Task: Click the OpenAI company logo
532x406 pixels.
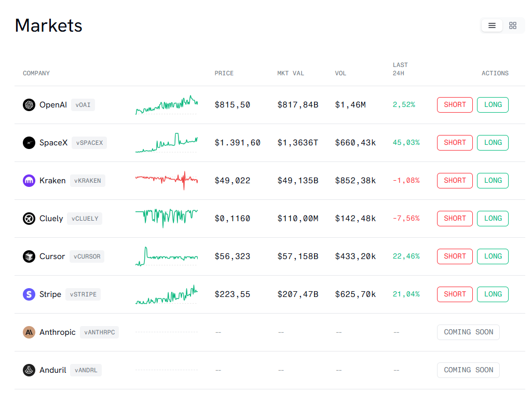Action: click(29, 104)
